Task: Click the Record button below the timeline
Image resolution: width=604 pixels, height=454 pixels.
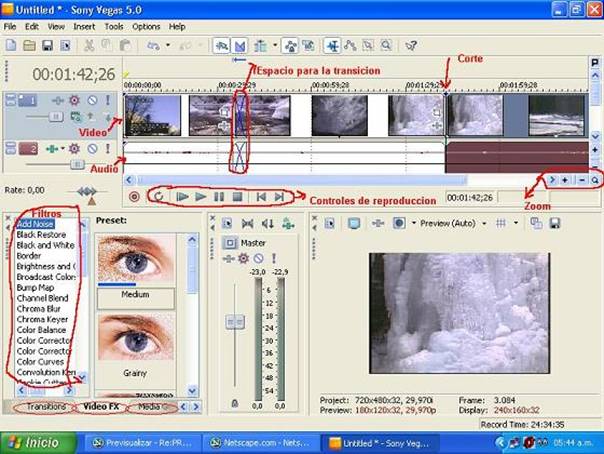Action: tap(134, 197)
